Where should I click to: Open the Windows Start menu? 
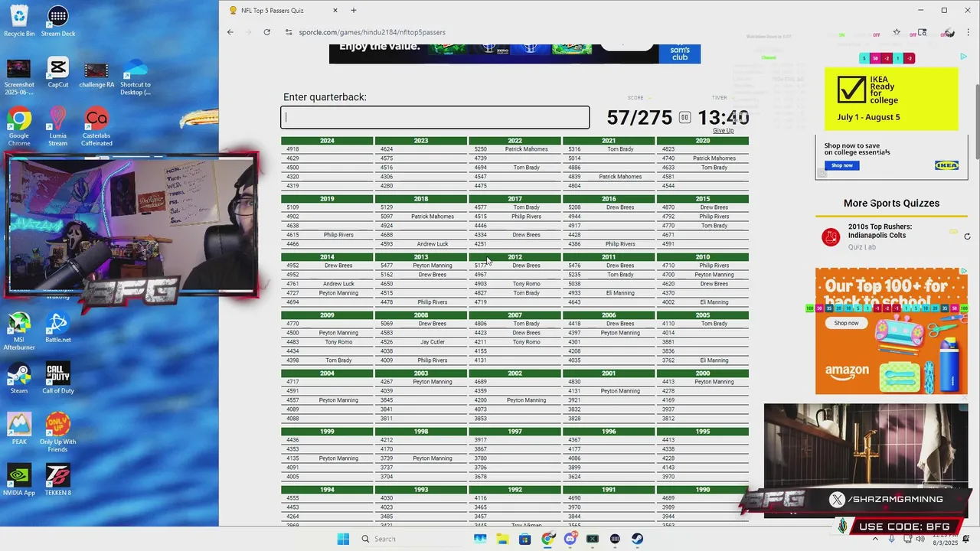[x=342, y=539]
